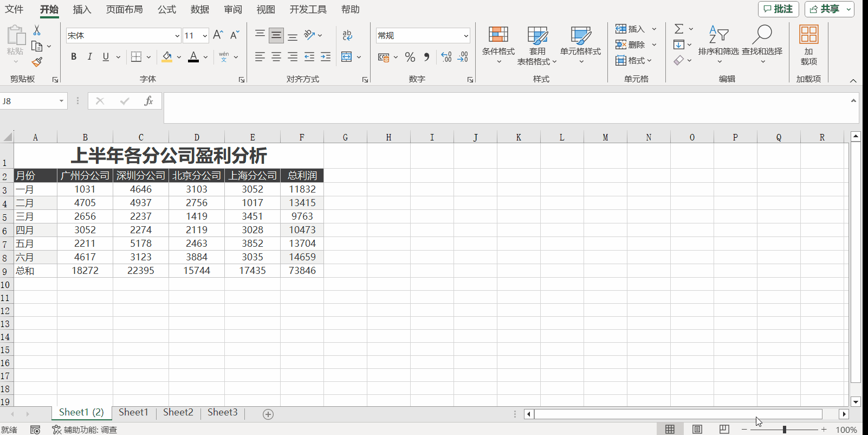This screenshot has width=868, height=435.
Task: Add a new sheet with plus icon
Action: tap(268, 414)
